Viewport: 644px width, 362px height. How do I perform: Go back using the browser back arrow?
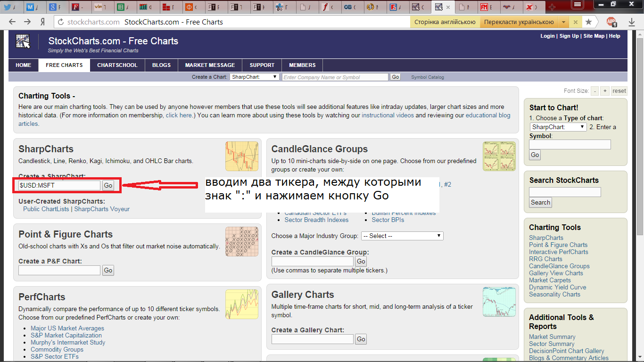[12, 22]
